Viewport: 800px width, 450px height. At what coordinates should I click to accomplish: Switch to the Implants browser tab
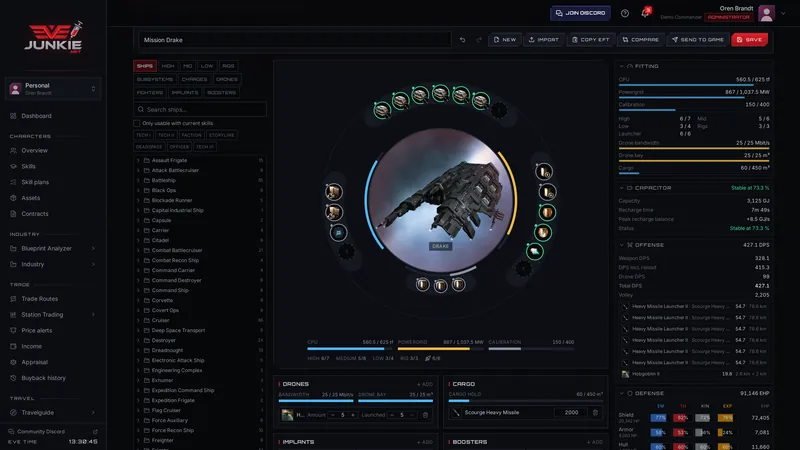point(185,92)
